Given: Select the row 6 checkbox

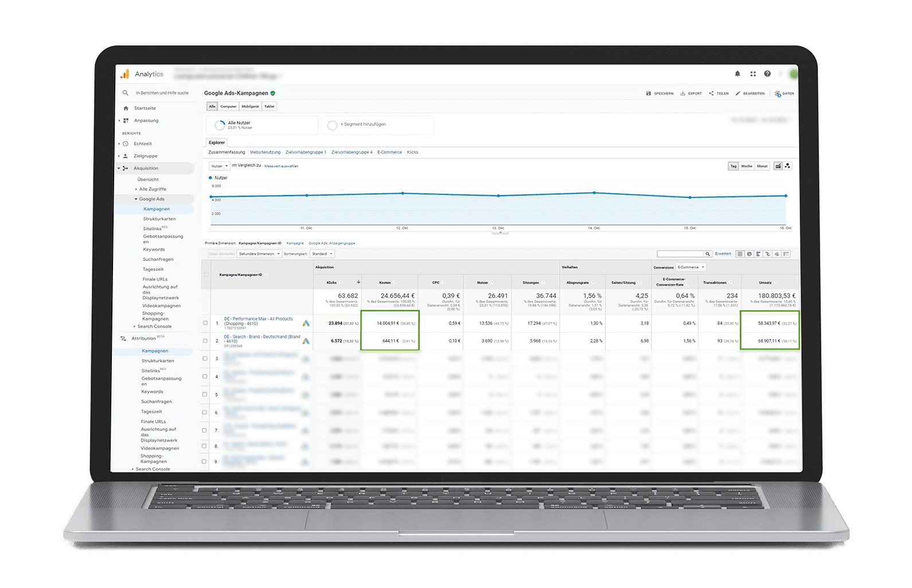Looking at the screenshot, I should click(205, 412).
